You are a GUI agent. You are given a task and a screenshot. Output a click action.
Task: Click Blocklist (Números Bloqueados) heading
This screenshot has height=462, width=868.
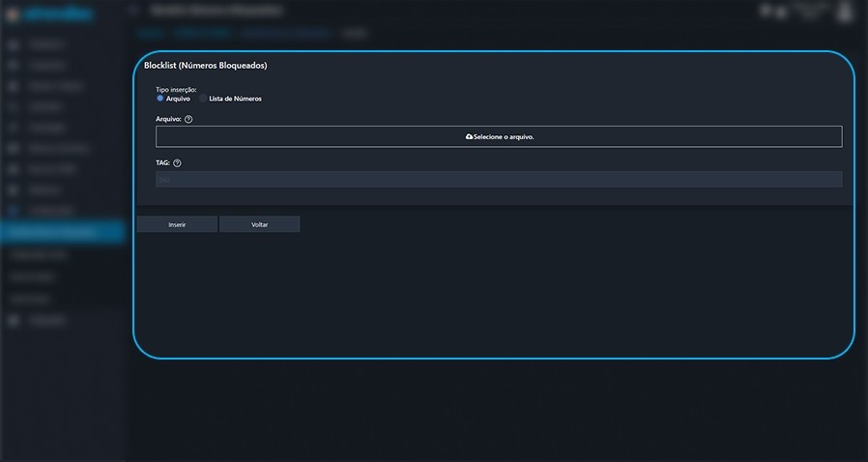coord(205,66)
